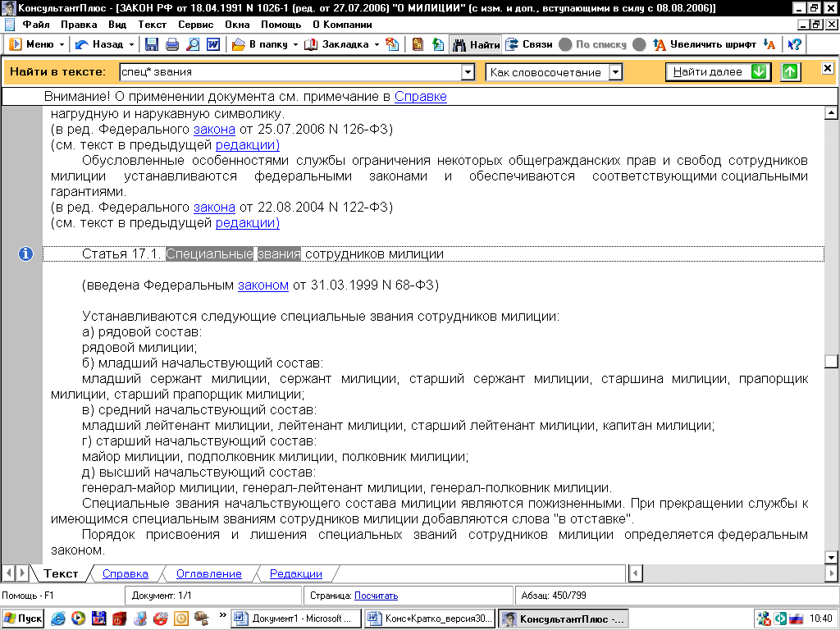Decrease font size icon
Image resolution: width=840 pixels, height=630 pixels.
pos(769,44)
